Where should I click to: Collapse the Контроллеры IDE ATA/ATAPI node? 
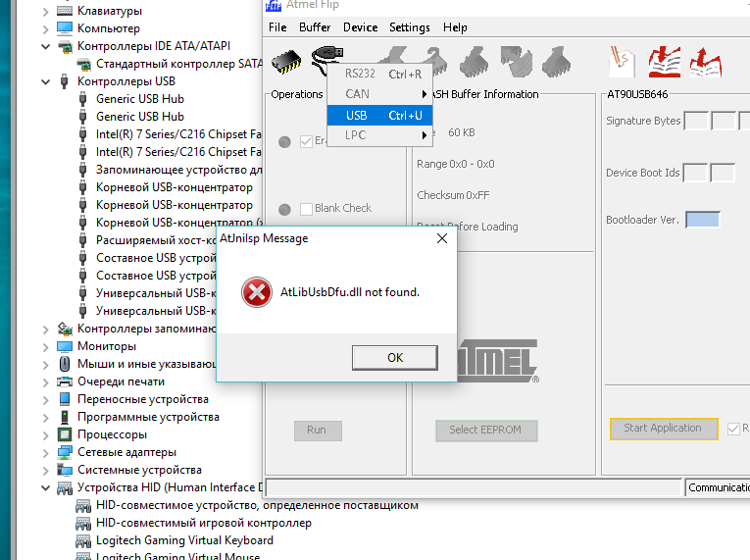45,46
